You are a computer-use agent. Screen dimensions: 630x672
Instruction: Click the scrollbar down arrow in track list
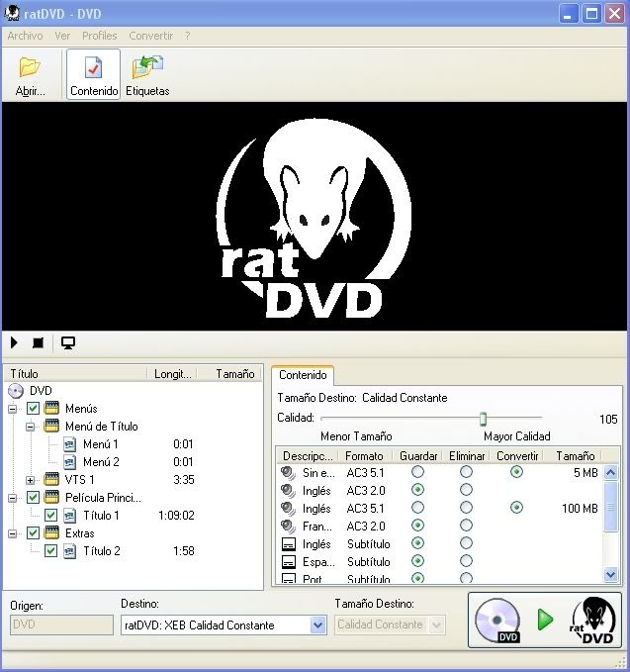pyautogui.click(x=611, y=574)
